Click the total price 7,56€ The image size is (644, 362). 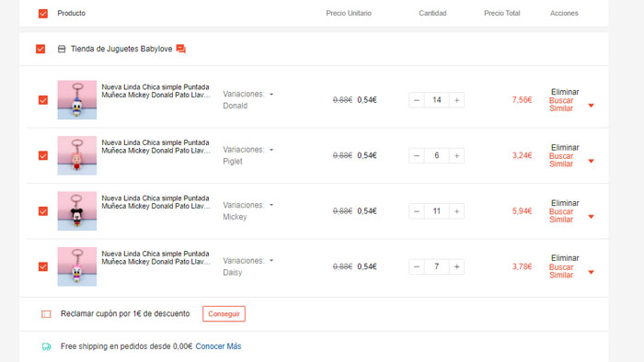tap(522, 100)
